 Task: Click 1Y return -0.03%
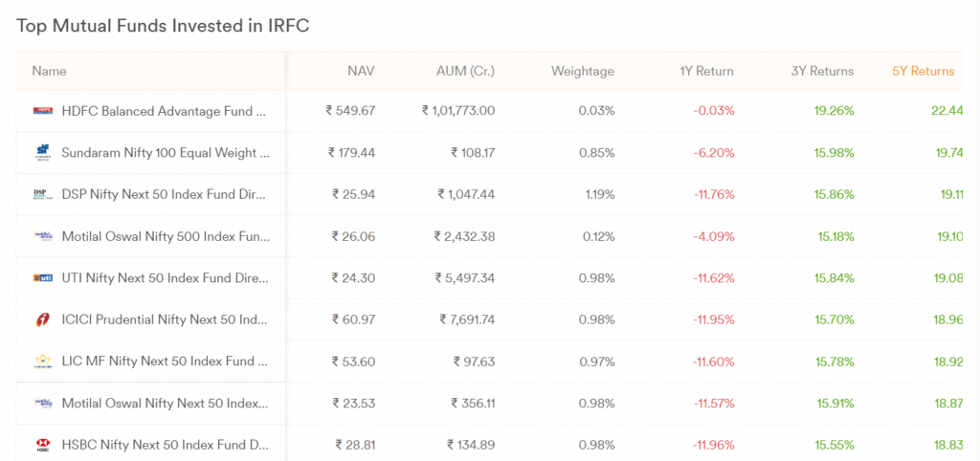[713, 111]
